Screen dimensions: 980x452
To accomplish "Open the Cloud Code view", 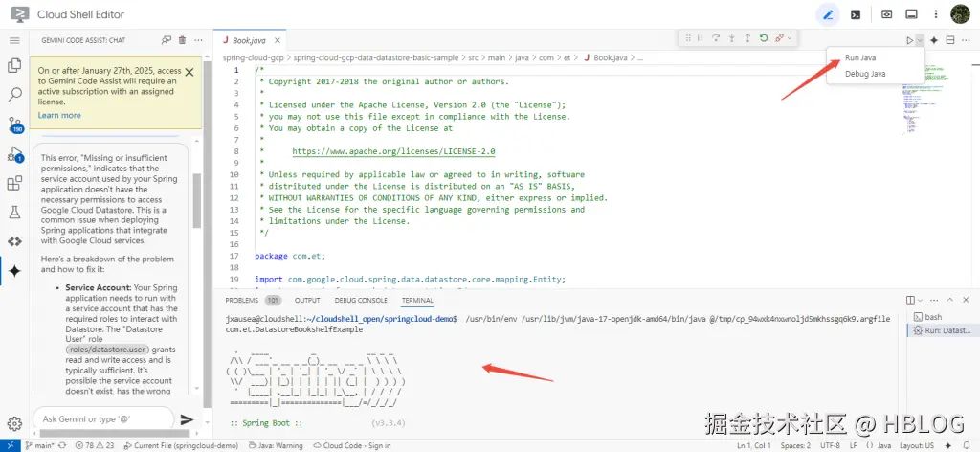I will (x=13, y=242).
